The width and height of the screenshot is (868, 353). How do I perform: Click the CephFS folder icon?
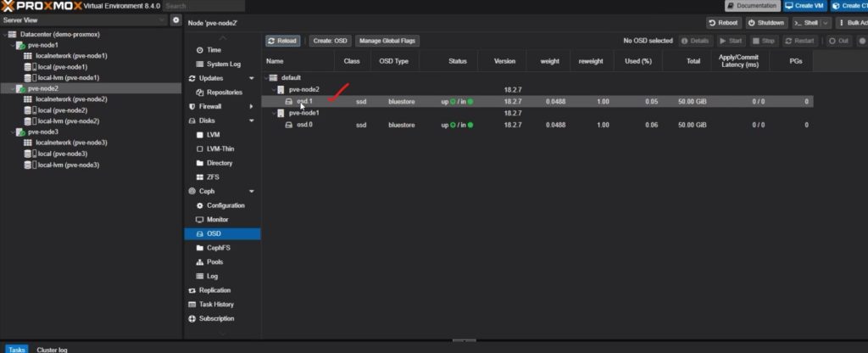click(200, 248)
